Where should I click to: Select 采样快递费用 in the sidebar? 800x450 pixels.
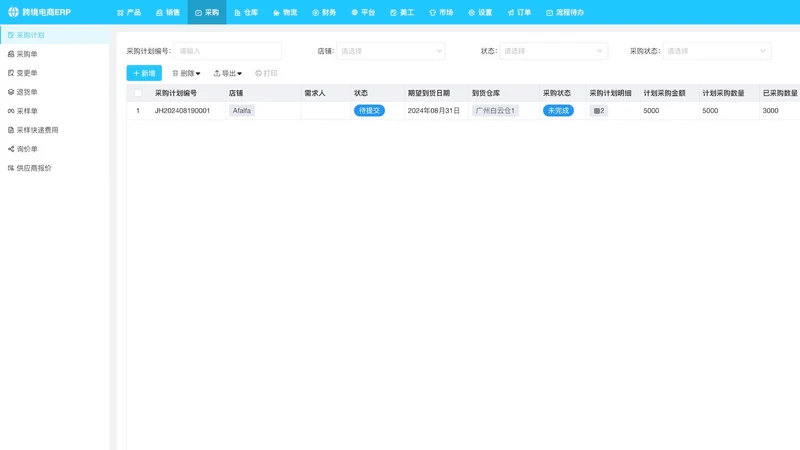coord(55,130)
